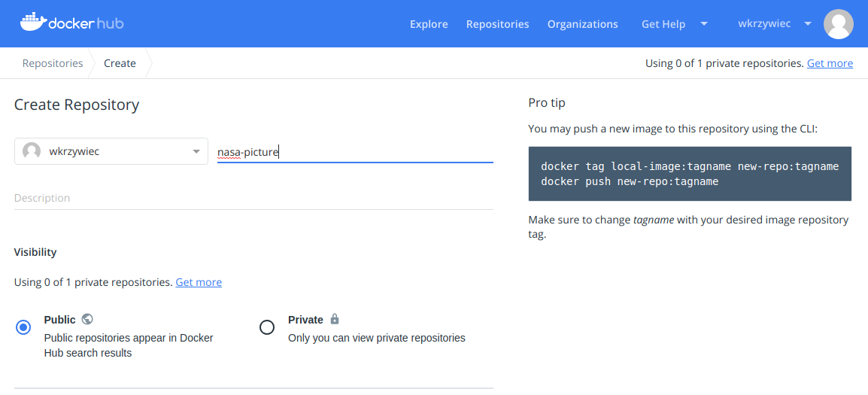Select the Public visibility radio button
This screenshot has height=395, width=868.
(23, 327)
